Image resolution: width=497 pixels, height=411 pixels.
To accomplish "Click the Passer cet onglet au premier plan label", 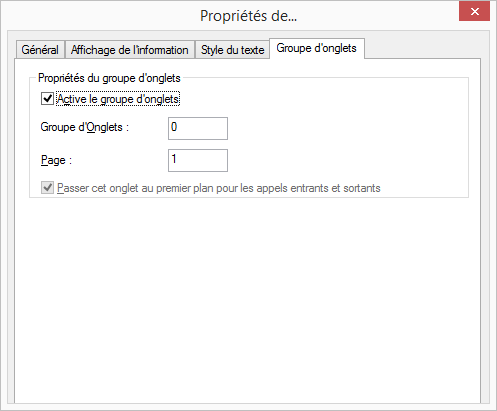I will pos(219,188).
